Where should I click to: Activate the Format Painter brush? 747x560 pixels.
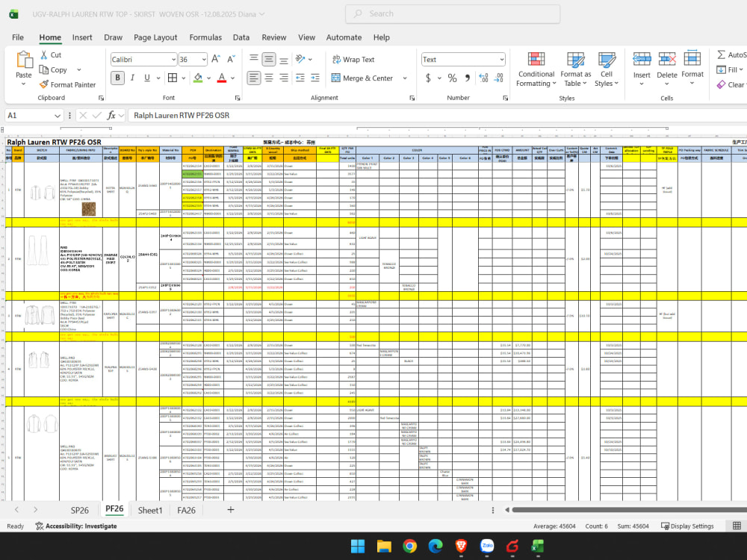tap(44, 84)
